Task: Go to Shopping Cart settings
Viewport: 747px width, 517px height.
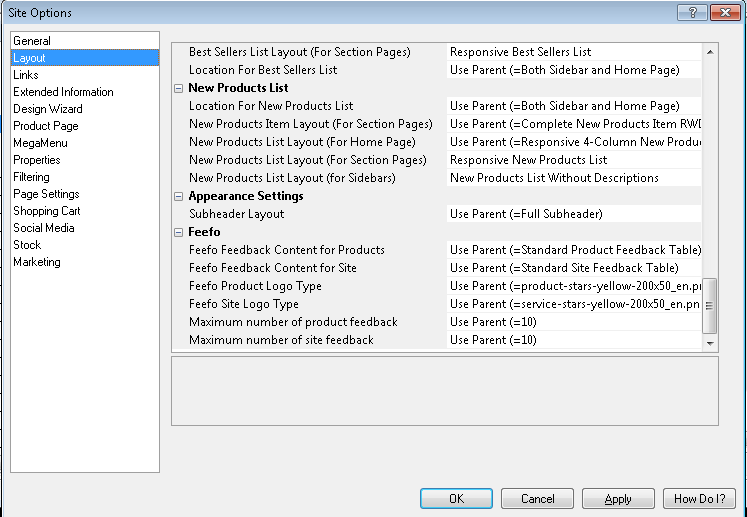Action: pos(47,211)
